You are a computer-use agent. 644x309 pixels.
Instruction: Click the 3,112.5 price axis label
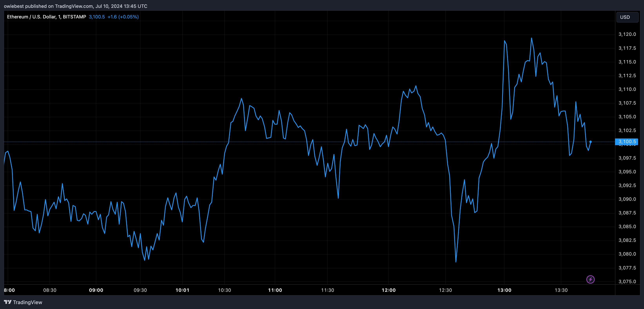click(627, 75)
